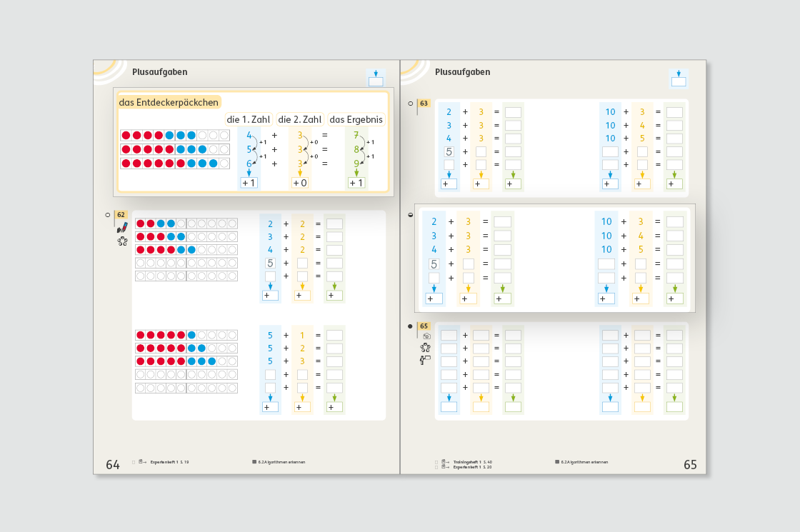The height and width of the screenshot is (532, 800).
Task: Click the presenter with board icon under exercise 65
Action: pos(425,360)
